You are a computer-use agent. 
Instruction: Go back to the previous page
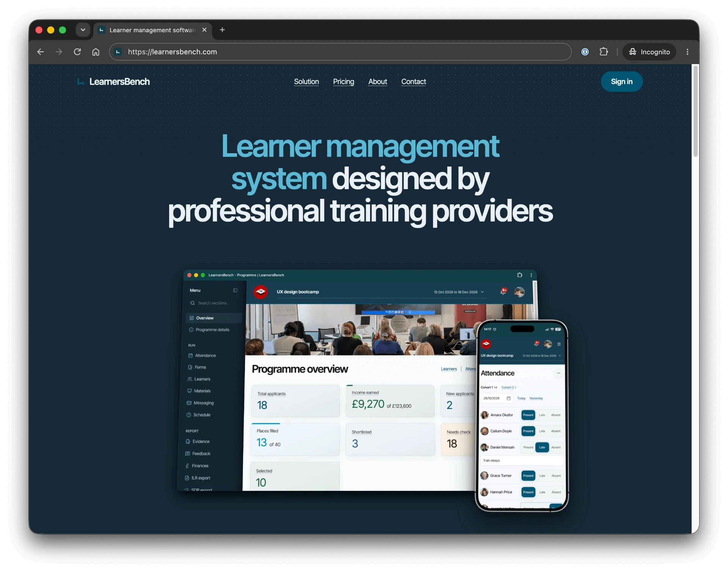point(41,52)
